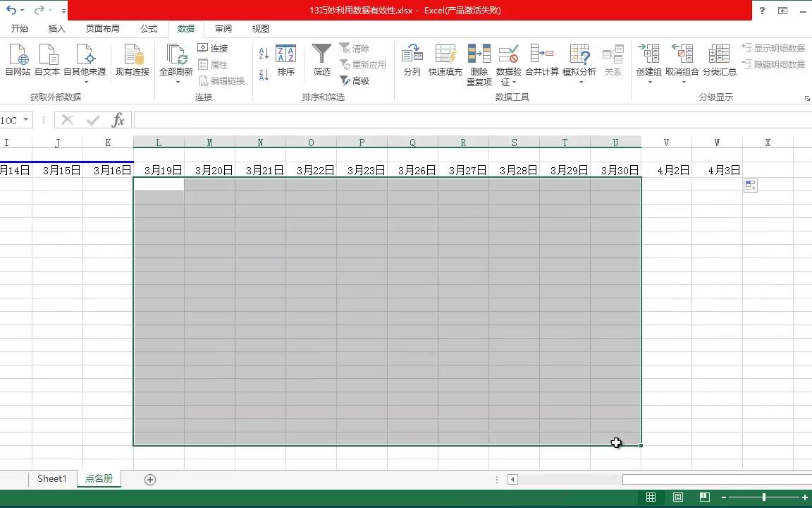The image size is (812, 508).
Task: Click the 筛选 (Filter) icon
Action: coord(321,61)
